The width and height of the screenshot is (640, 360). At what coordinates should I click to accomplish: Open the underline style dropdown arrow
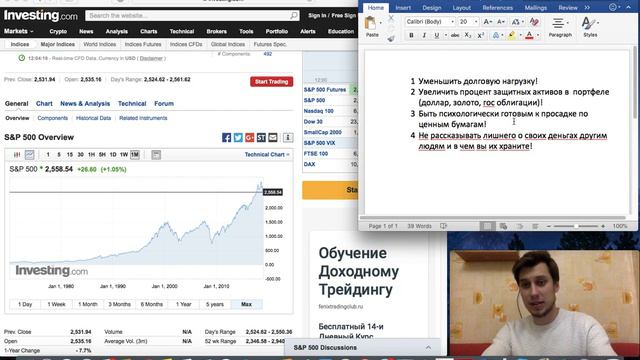(445, 36)
